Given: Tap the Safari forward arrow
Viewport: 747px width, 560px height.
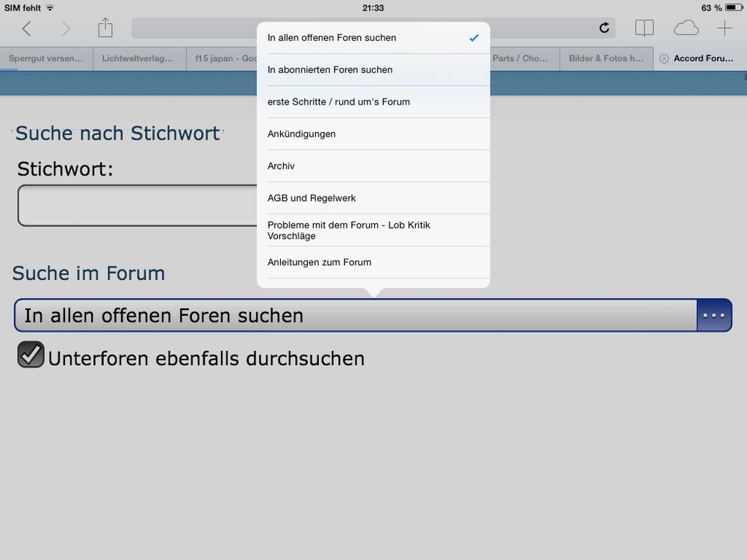Looking at the screenshot, I should point(66,29).
